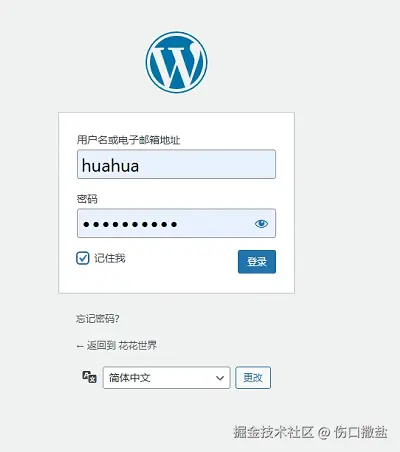The height and width of the screenshot is (452, 400).
Task: Click the left arrow before 返回到
Action: click(x=80, y=347)
